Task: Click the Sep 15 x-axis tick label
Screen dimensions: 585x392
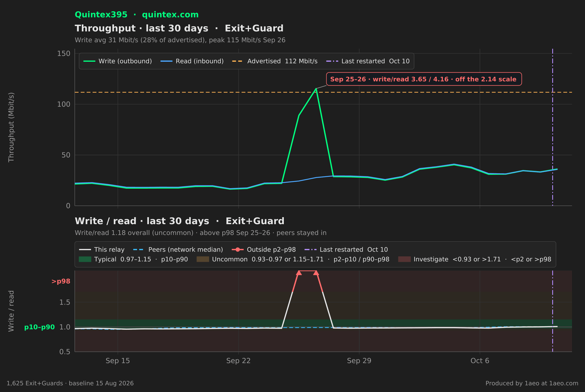Action: 118,361
